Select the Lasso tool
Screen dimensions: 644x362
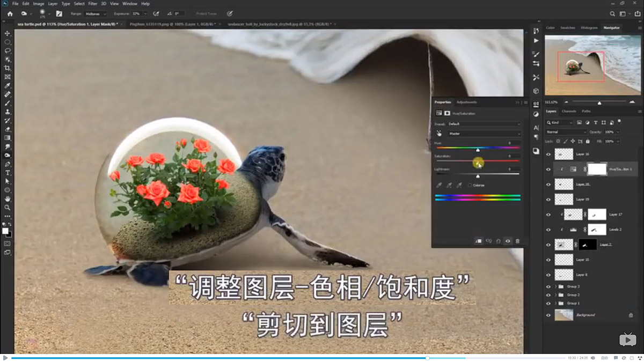coord(7,51)
